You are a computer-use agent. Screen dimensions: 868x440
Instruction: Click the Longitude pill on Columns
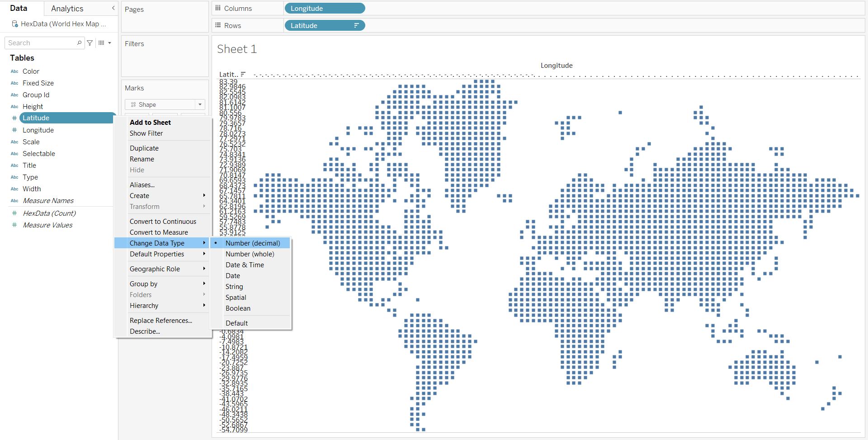[x=325, y=8]
